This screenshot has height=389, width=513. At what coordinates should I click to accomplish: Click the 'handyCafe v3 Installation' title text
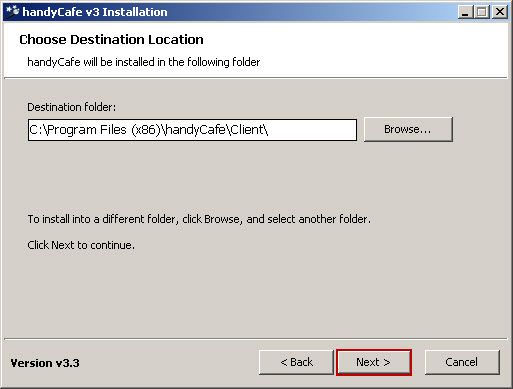pos(95,12)
